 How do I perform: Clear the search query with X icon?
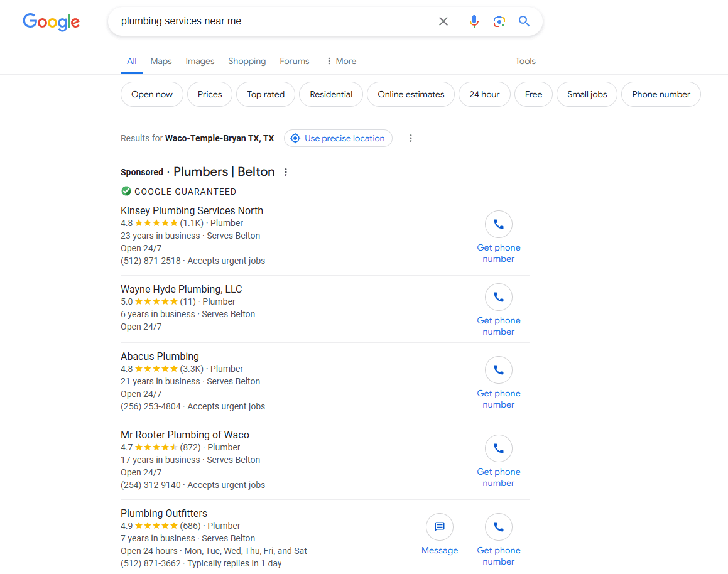tap(443, 21)
